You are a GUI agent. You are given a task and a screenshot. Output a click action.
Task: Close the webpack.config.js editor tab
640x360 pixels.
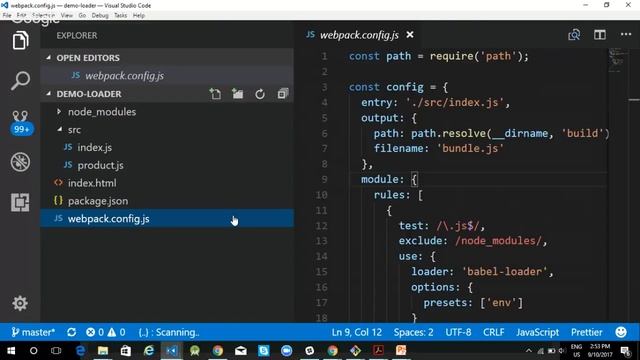tap(410, 35)
